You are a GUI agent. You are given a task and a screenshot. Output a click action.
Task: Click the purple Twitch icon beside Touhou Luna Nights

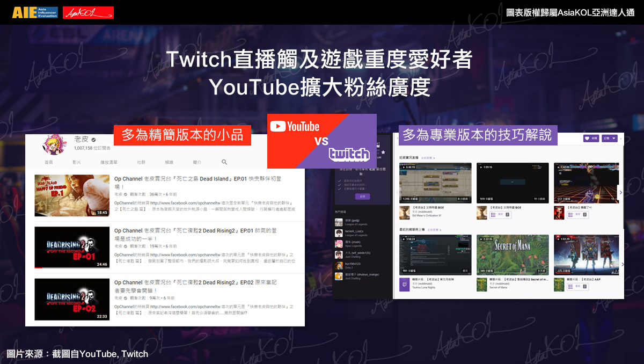(x=404, y=284)
